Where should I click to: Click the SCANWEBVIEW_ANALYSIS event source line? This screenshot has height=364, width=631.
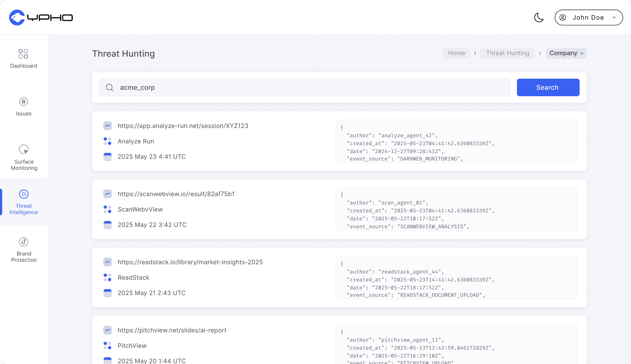(408, 227)
